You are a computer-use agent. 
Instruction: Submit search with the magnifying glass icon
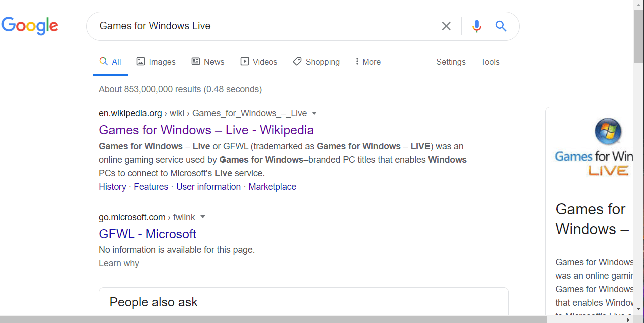click(x=501, y=26)
